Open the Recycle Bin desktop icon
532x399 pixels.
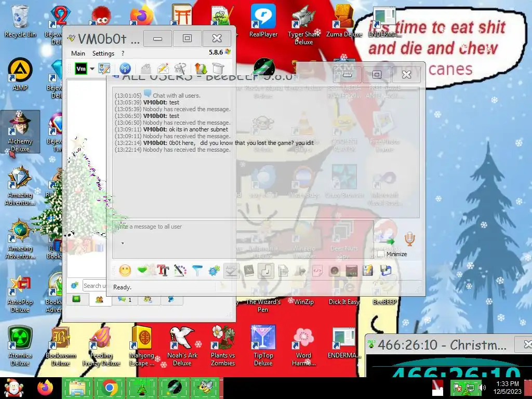pos(20,21)
